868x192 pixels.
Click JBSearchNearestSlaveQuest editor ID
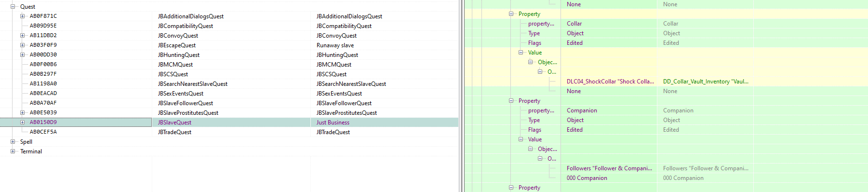193,84
